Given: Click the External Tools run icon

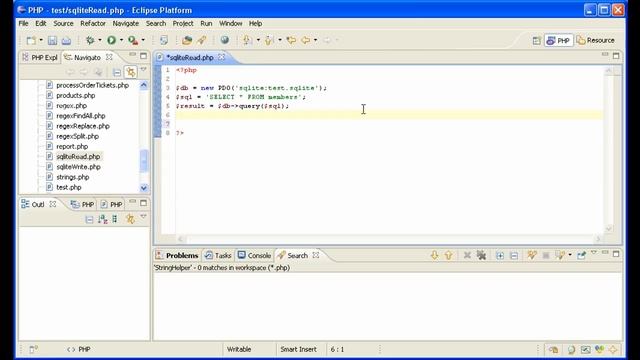Looking at the screenshot, I should [x=133, y=40].
